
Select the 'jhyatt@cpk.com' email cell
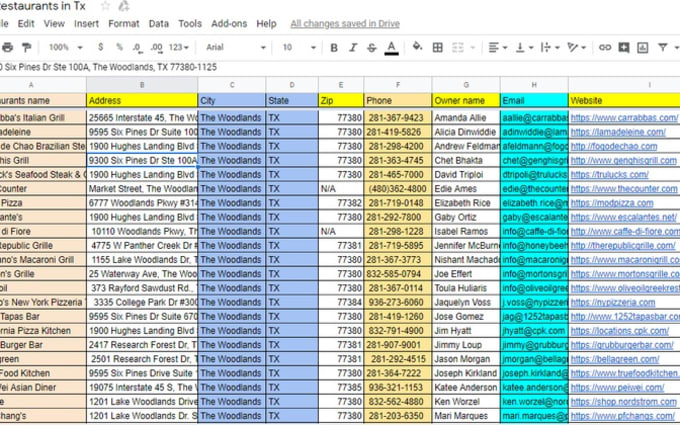tap(534, 331)
